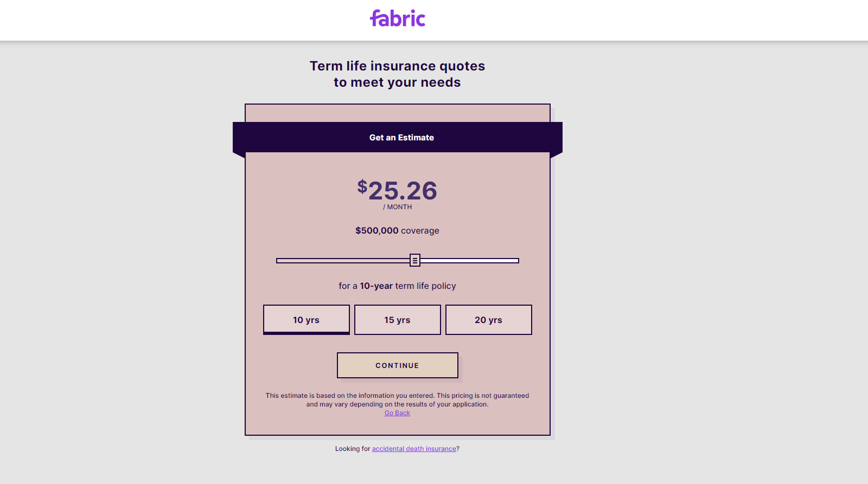Click the $500,000 coverage label
The image size is (868, 484).
pos(398,230)
